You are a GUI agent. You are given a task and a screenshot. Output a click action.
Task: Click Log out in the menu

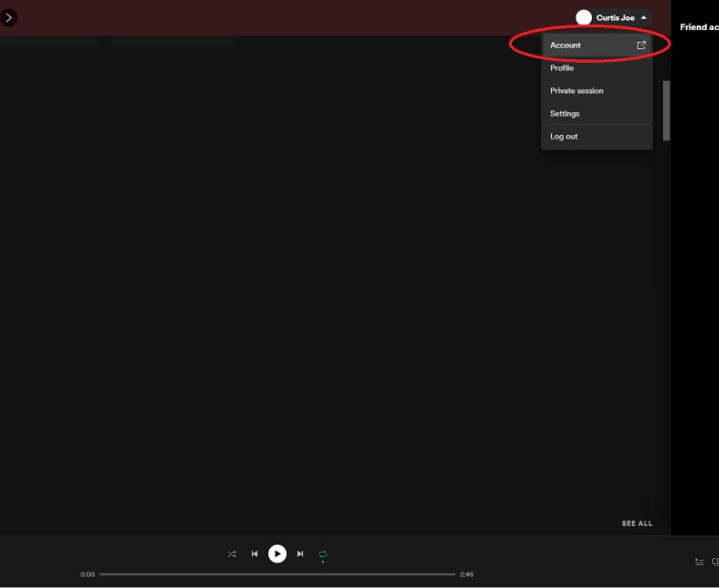pyautogui.click(x=564, y=137)
